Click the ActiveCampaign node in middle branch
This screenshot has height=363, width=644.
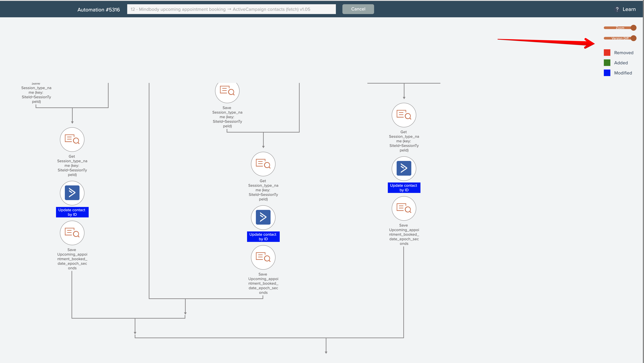[x=263, y=217]
